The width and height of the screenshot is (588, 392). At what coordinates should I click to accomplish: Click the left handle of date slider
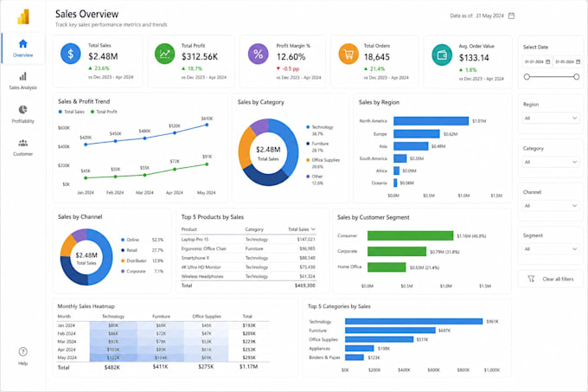527,77
